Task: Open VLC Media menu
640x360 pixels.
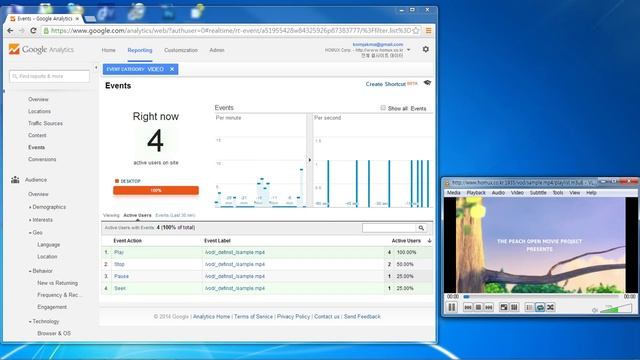Action: coord(453,193)
